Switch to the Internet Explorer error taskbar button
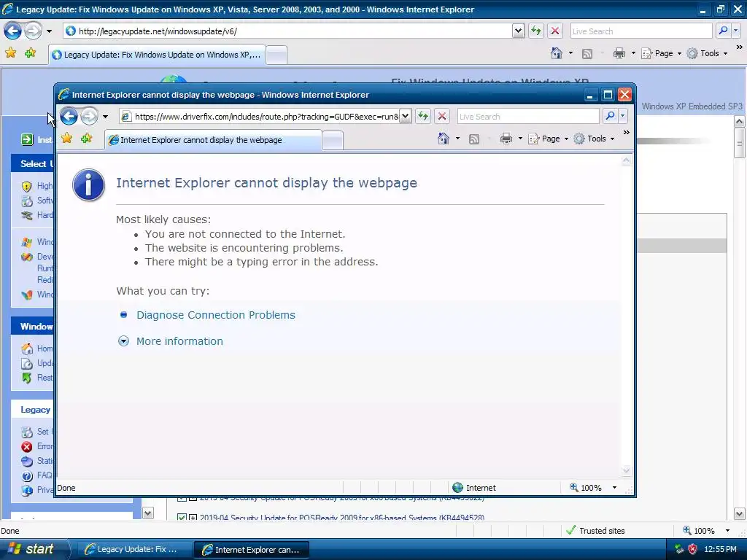This screenshot has height=560, width=747. coord(252,549)
